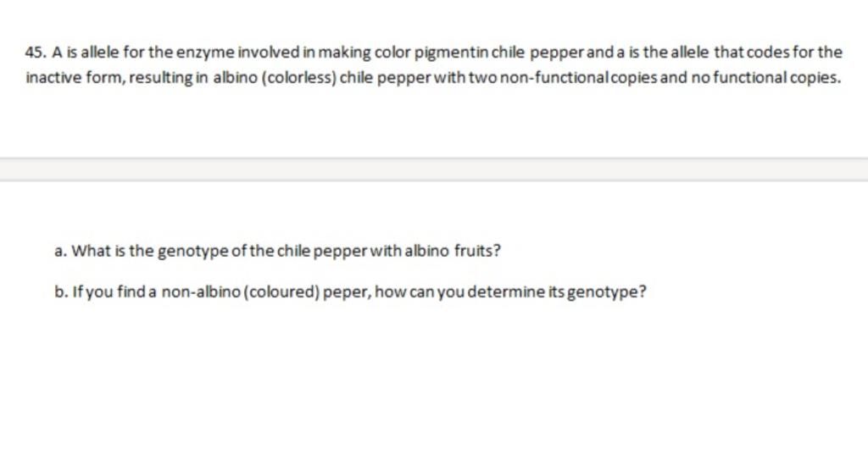Click the word "fruits?" ending question a
The height and width of the screenshot is (472, 868).
(477, 251)
